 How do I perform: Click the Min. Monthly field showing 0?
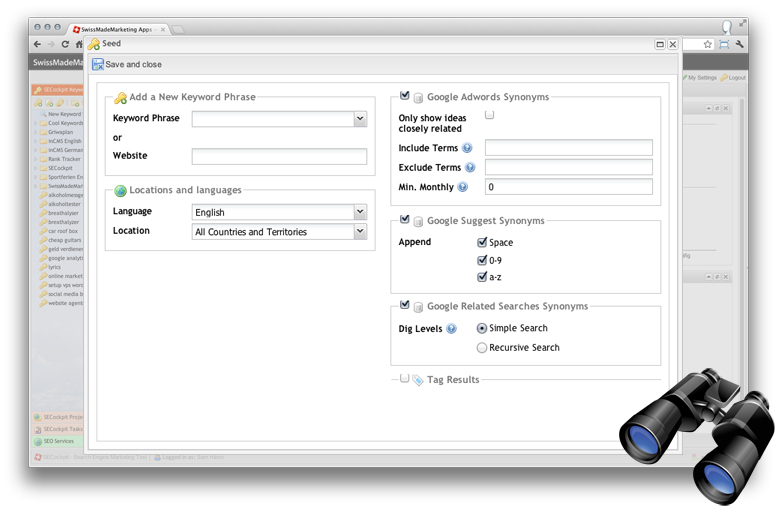tap(568, 187)
